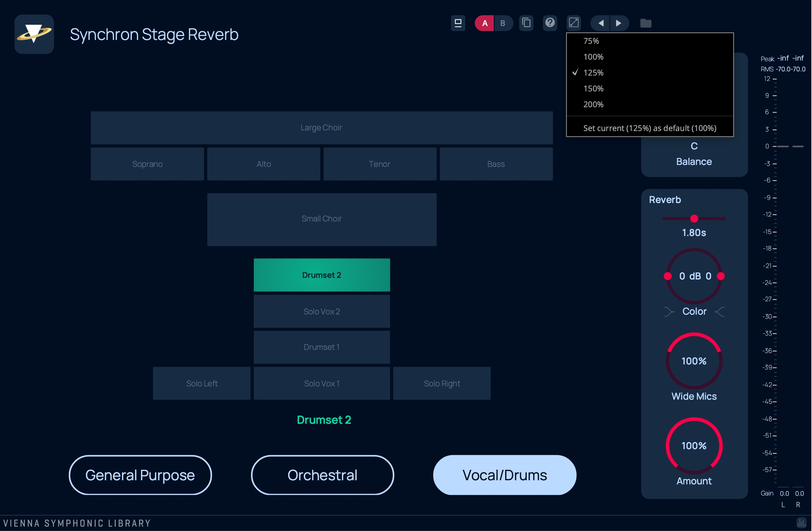Switch to the A comparison state

point(485,23)
